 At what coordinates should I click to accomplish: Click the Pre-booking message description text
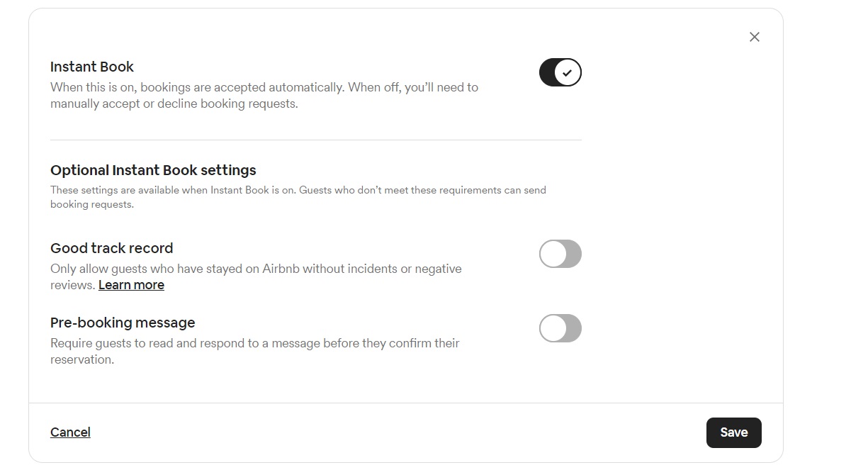[x=254, y=351]
